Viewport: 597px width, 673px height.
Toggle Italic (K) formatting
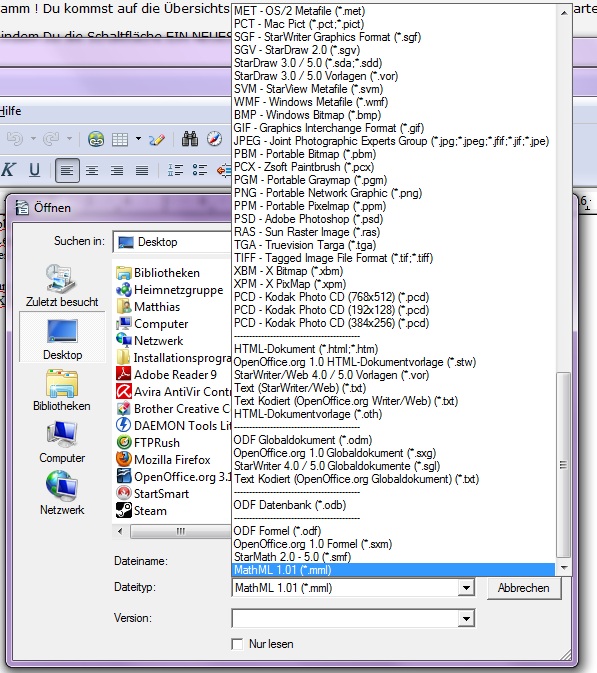click(9, 170)
